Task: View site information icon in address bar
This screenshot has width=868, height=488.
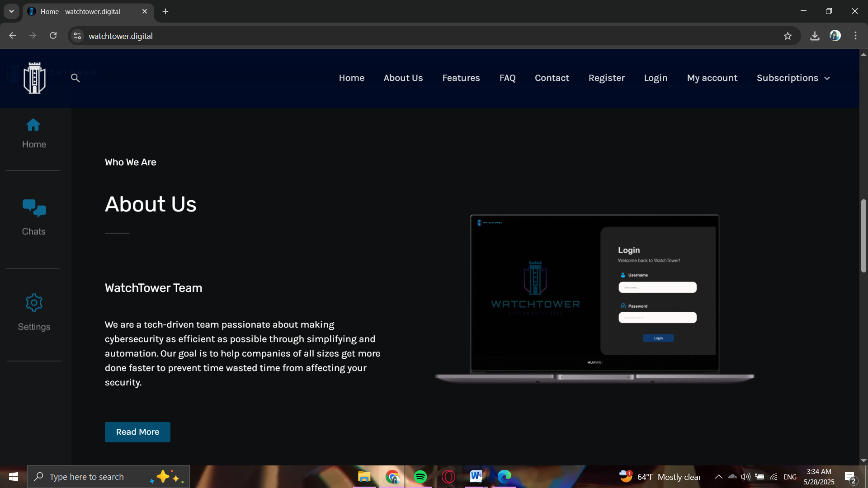Action: coord(77,36)
